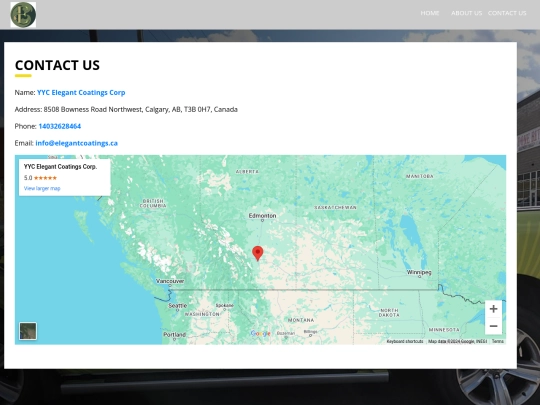
Task: Open View larger map link
Action: click(x=42, y=188)
